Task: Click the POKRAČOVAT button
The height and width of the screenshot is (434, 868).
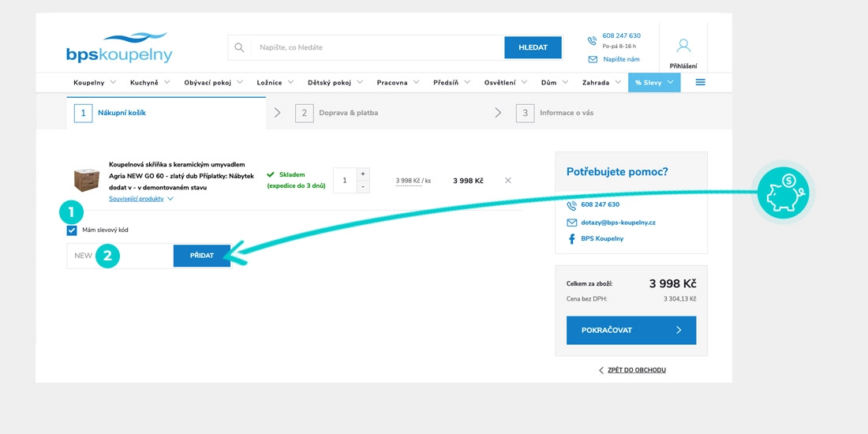Action: [630, 331]
